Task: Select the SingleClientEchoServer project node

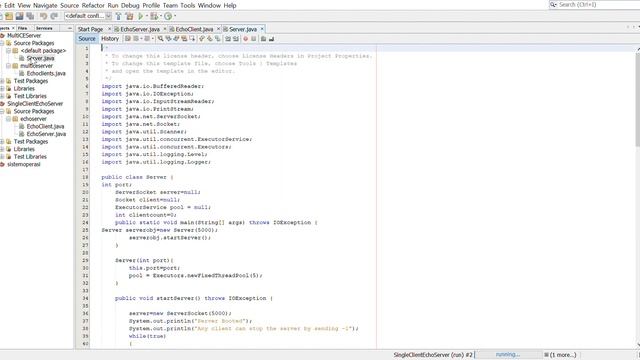Action: coord(35,104)
